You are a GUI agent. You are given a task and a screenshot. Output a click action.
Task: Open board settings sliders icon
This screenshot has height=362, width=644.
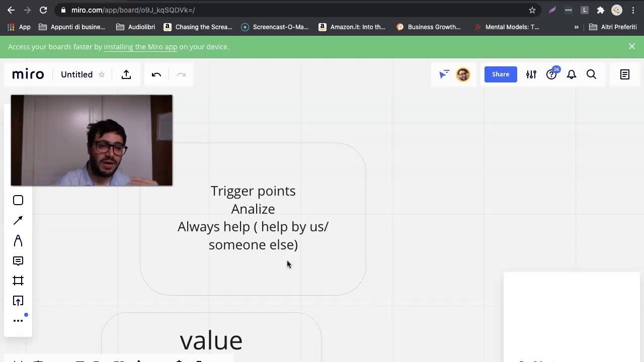point(531,74)
